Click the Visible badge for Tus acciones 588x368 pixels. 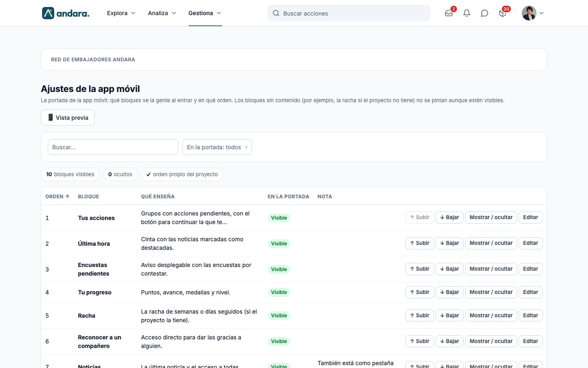(x=279, y=218)
